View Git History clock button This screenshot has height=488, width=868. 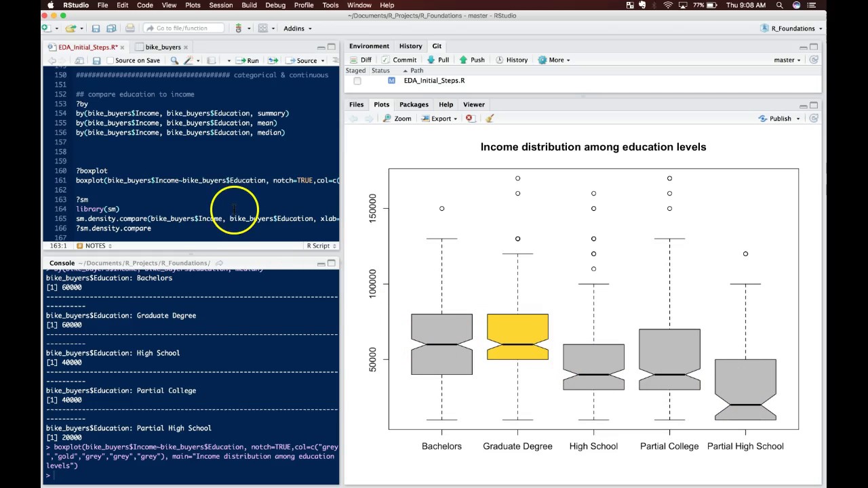coord(511,60)
